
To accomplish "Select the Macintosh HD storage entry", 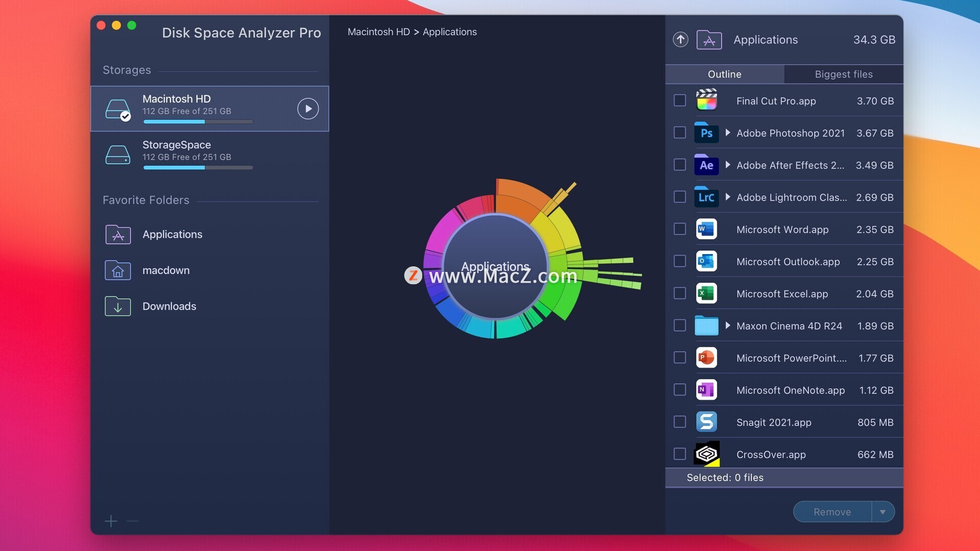I will (210, 109).
